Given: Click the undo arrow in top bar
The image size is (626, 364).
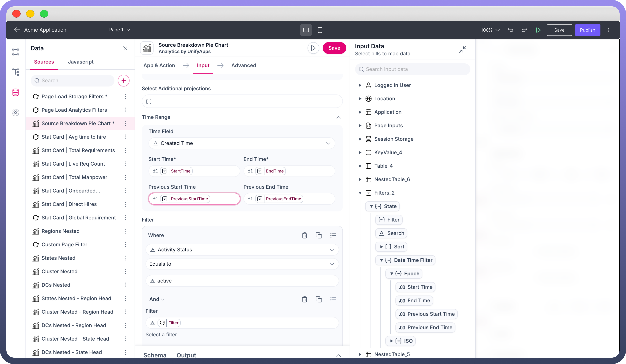Looking at the screenshot, I should 510,30.
